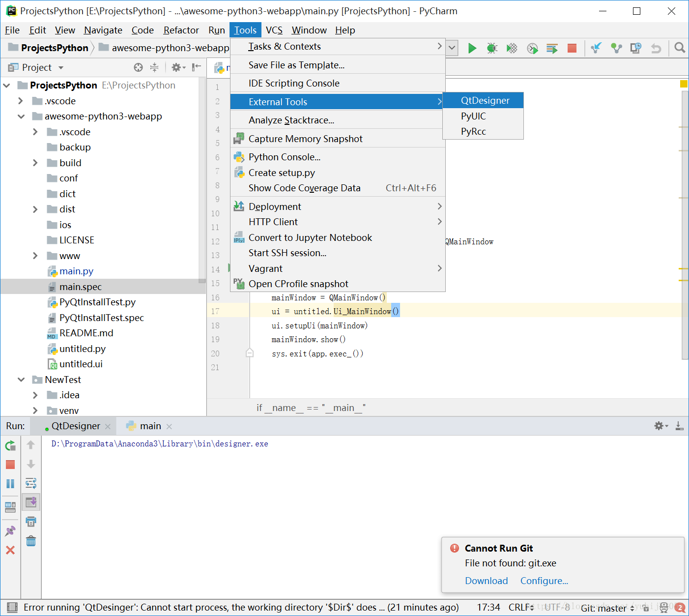Hide Run panel download-arrow icon

[680, 426]
